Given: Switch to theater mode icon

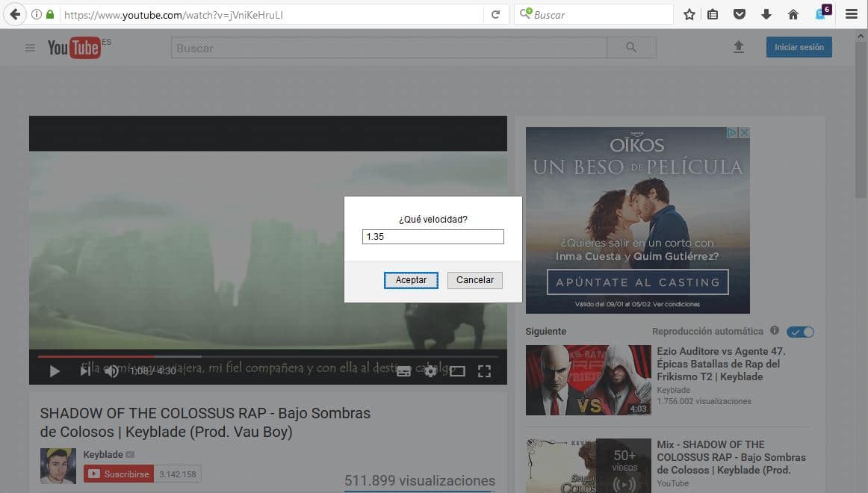Looking at the screenshot, I should [x=457, y=371].
